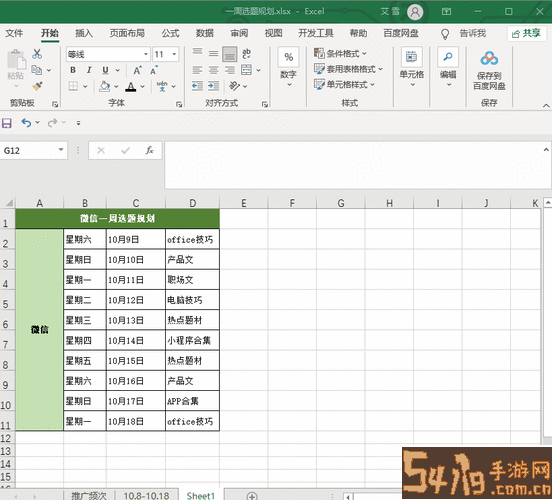Toggle wrap text button
The image size is (552, 500).
246,54
